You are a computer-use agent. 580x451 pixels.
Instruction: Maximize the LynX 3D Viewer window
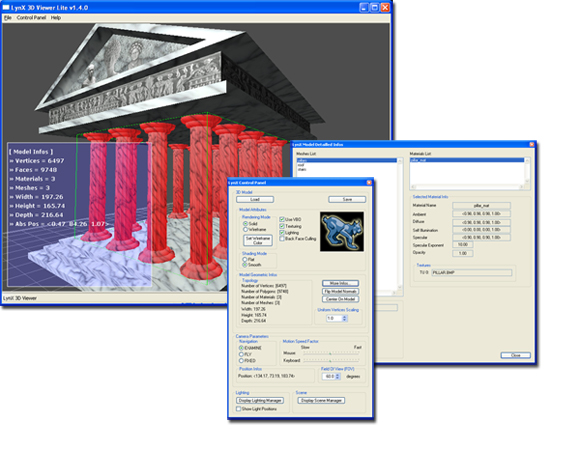point(375,7)
